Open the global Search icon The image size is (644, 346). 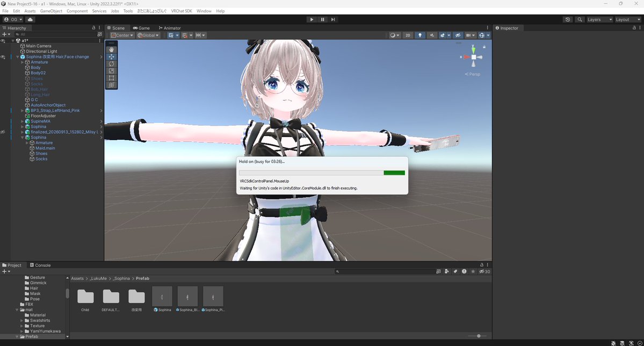[x=580, y=19]
